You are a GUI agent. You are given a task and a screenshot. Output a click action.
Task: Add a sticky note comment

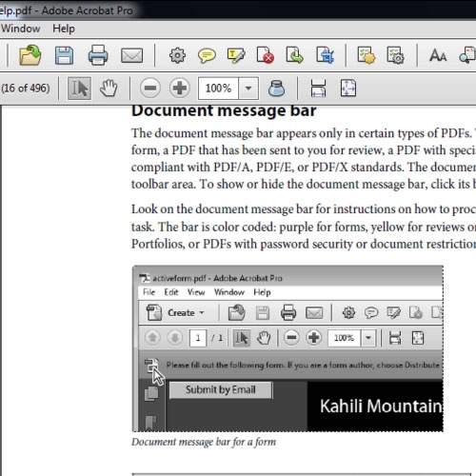coord(207,56)
